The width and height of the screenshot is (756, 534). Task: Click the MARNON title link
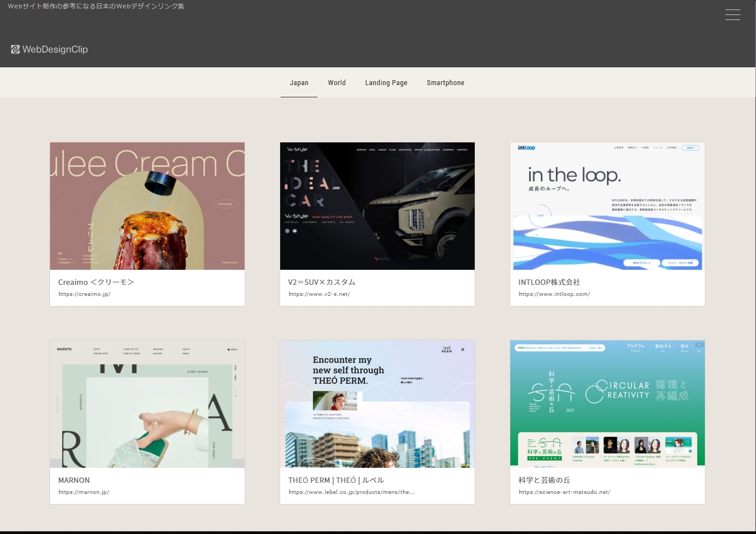(x=74, y=480)
